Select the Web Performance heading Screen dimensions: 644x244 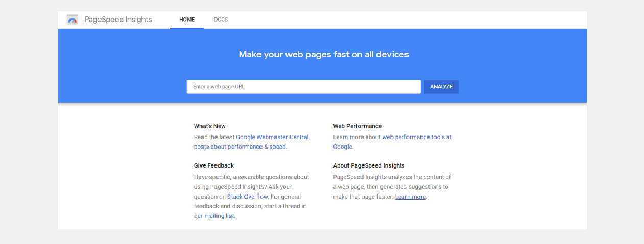(x=357, y=126)
